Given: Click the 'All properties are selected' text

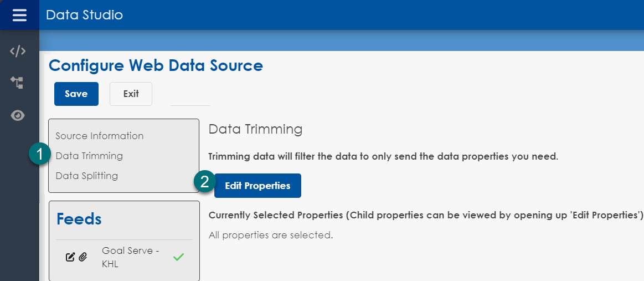Looking at the screenshot, I should pyautogui.click(x=271, y=235).
